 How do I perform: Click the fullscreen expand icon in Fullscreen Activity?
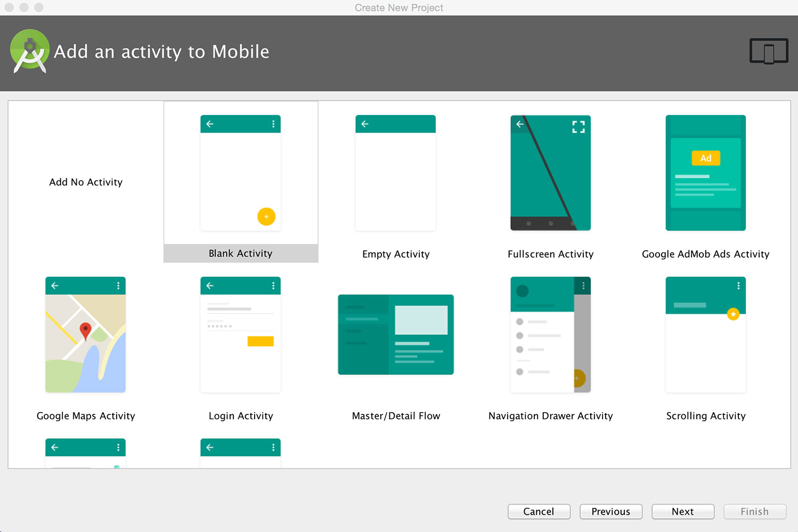[578, 127]
